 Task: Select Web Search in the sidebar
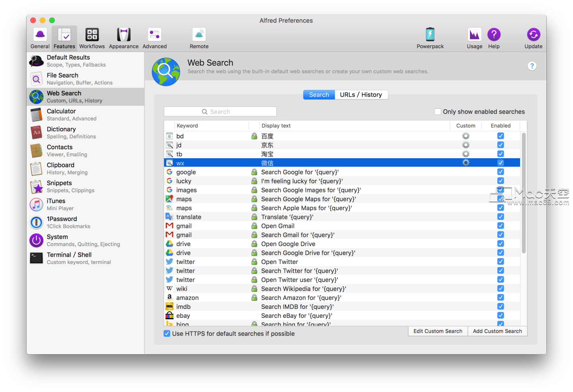tap(86, 97)
